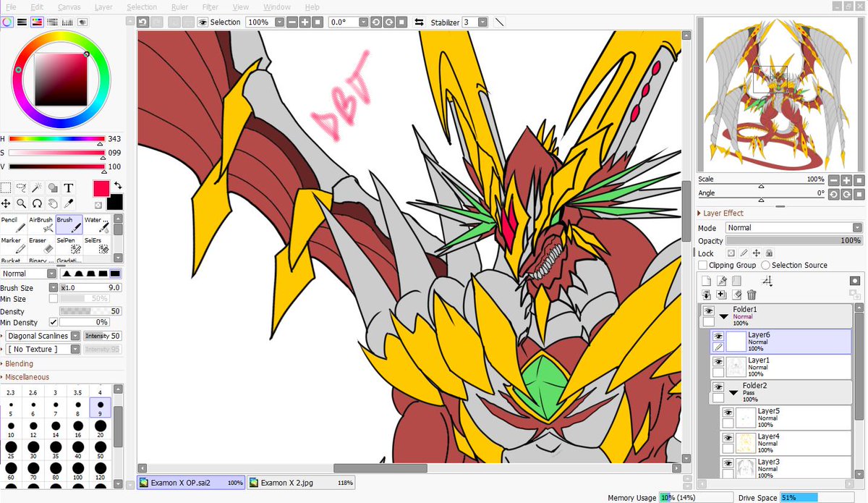868x503 pixels.
Task: Open the Layer menu
Action: click(x=103, y=7)
